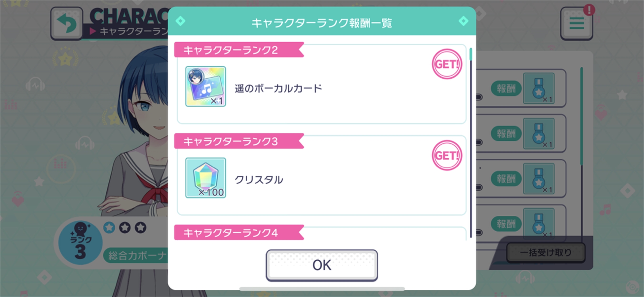Viewport: 644px width, 297px height.
Task: Select the キャラクターランク2 header ribbon
Action: [x=239, y=50]
